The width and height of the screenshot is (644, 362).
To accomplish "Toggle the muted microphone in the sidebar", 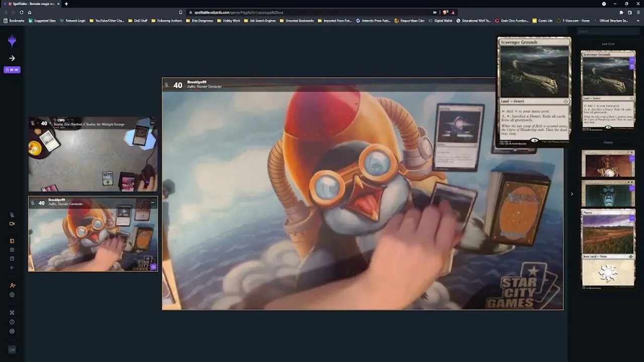I will pyautogui.click(x=12, y=215).
